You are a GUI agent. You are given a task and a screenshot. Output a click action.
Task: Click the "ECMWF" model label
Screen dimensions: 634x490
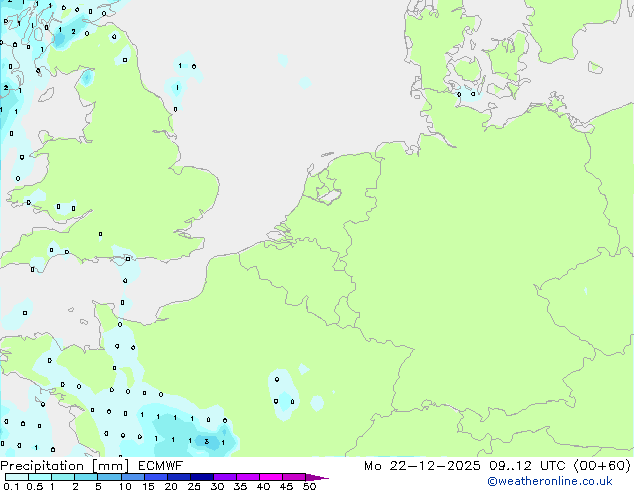click(161, 466)
